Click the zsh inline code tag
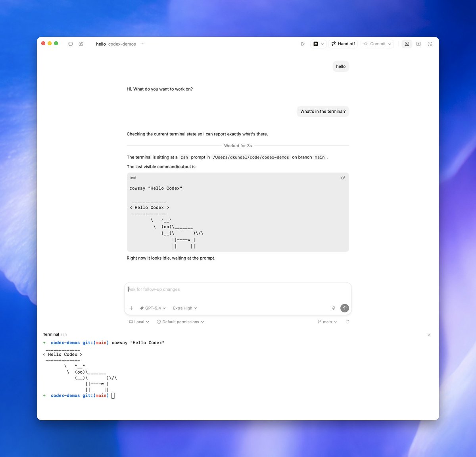Viewport: 476px width, 457px height. (184, 157)
